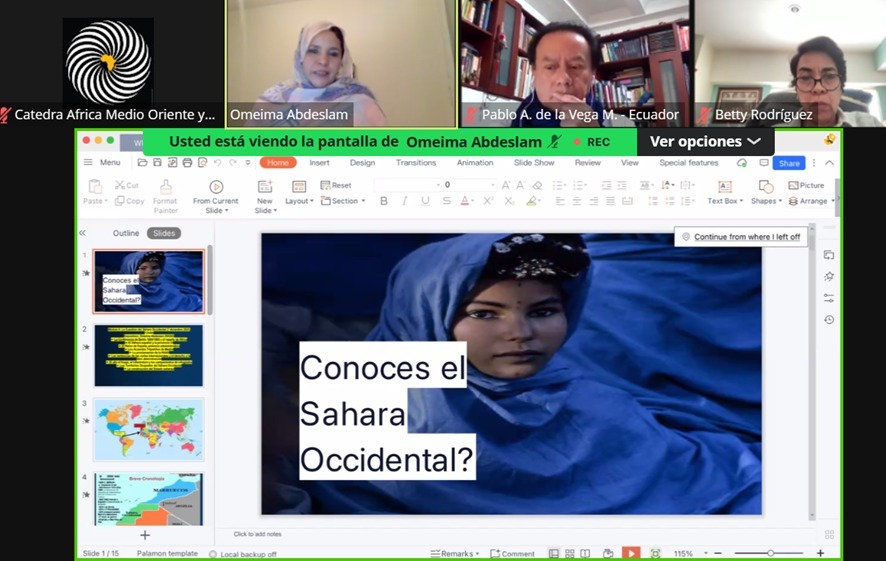
Task: Expand the Ver opciones dropdown
Action: [705, 141]
